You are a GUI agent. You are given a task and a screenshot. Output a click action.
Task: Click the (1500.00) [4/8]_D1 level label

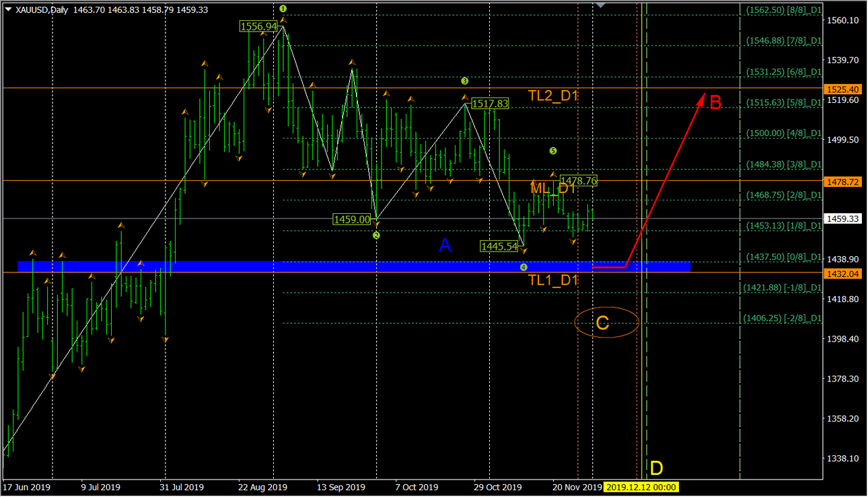pyautogui.click(x=784, y=133)
